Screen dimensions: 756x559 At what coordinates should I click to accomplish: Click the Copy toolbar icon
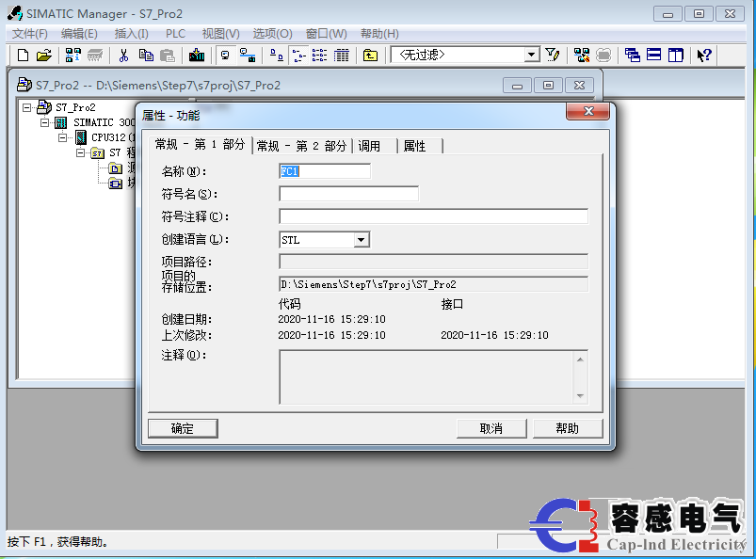click(x=146, y=56)
